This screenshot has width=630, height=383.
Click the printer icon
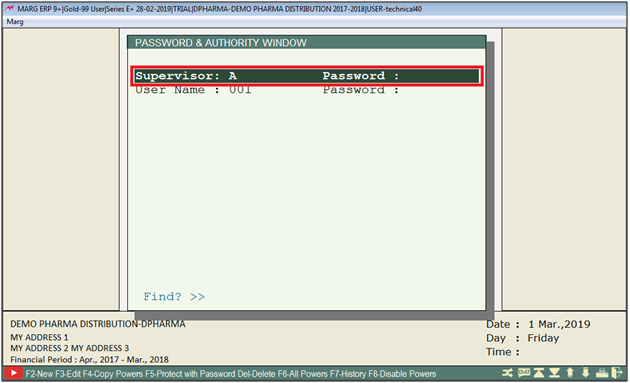tap(602, 373)
